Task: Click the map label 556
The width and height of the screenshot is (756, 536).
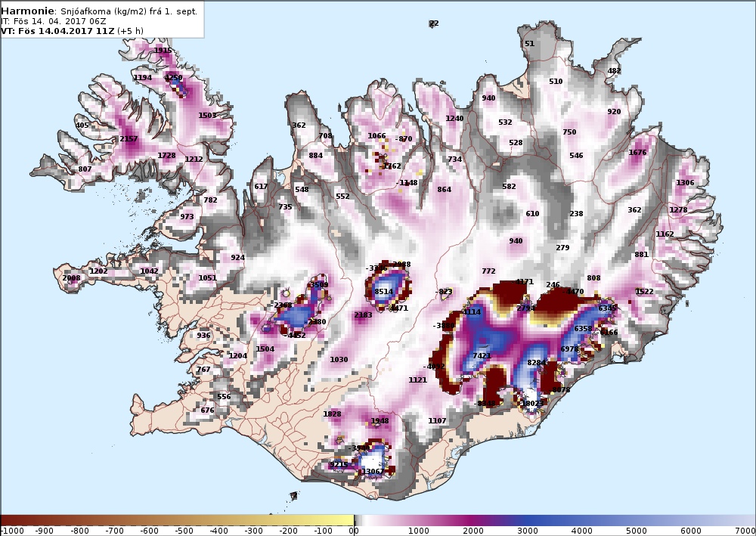Action: tap(225, 397)
